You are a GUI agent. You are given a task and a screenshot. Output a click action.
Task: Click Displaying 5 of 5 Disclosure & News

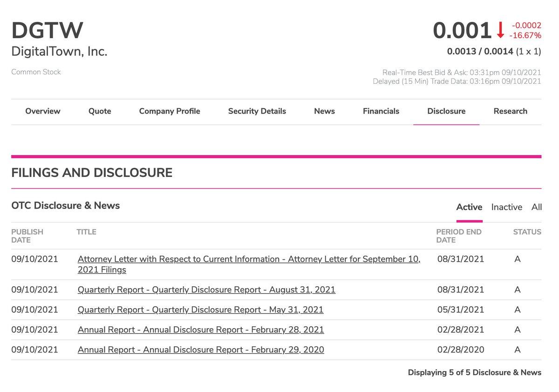coord(475,372)
